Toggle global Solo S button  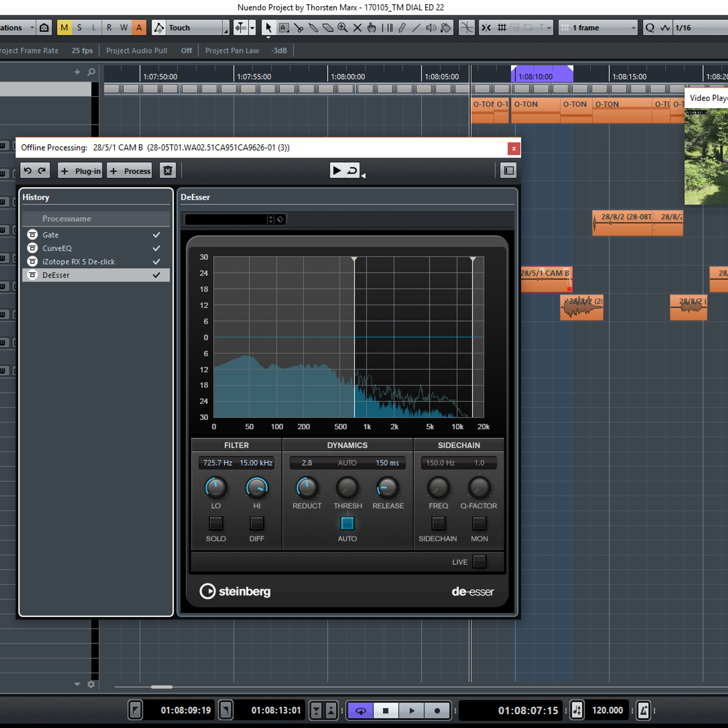tap(80, 28)
